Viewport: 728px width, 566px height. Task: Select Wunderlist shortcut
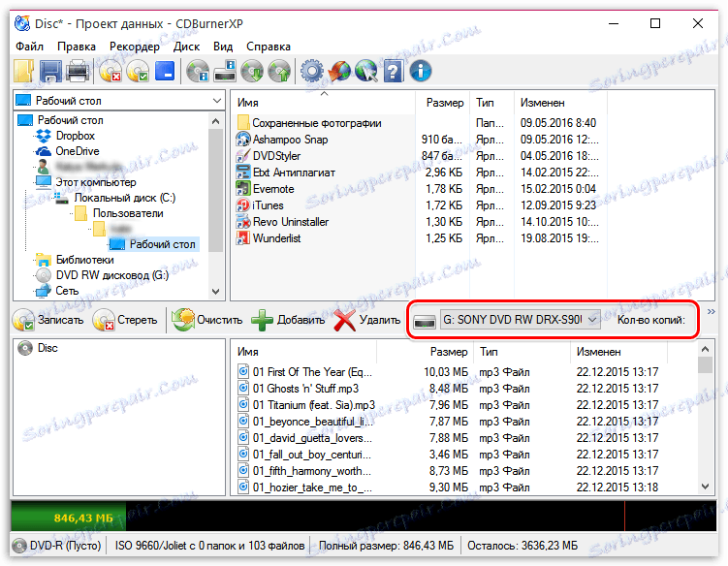click(276, 238)
